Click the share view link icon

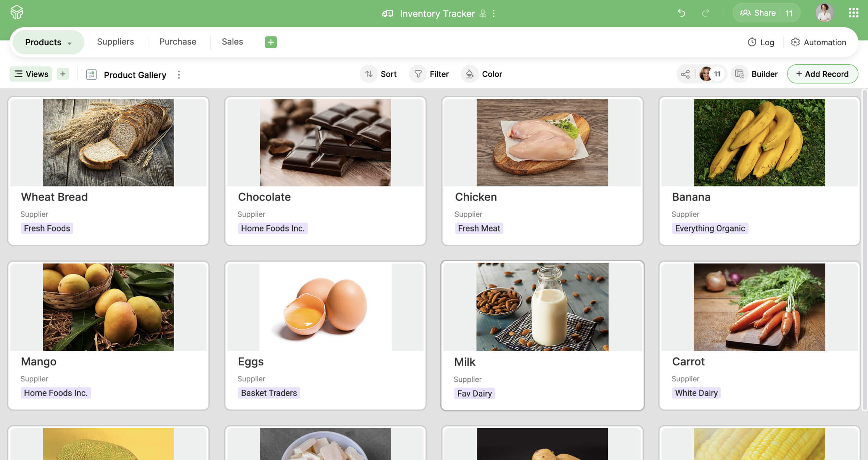[x=685, y=74]
